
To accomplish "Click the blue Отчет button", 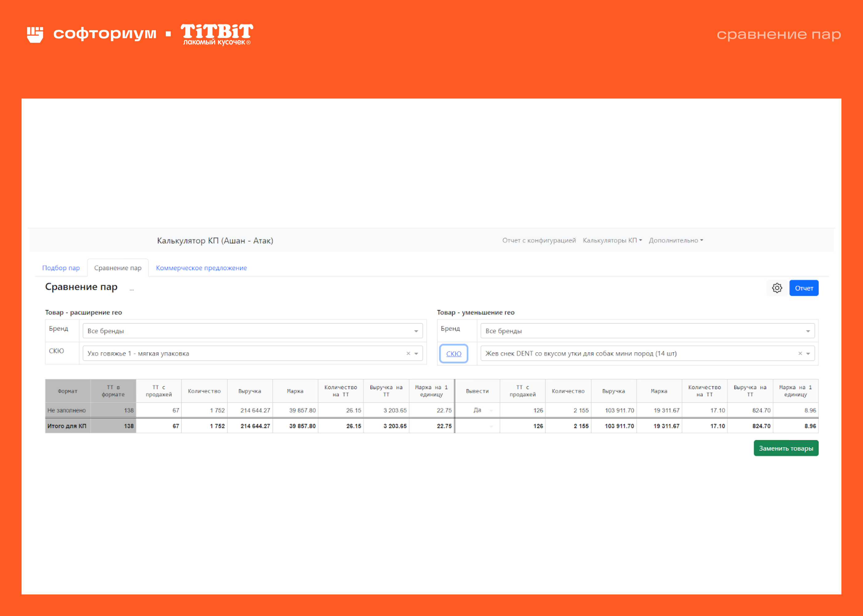I will pyautogui.click(x=804, y=288).
